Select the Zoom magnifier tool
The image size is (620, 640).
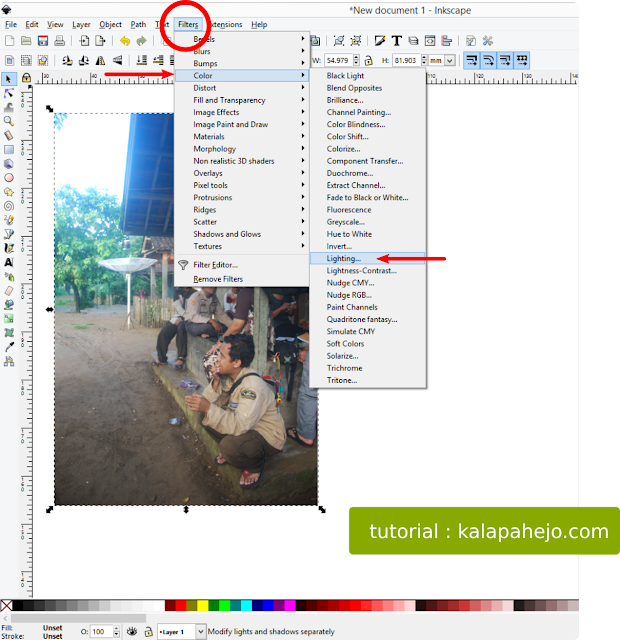coord(9,121)
